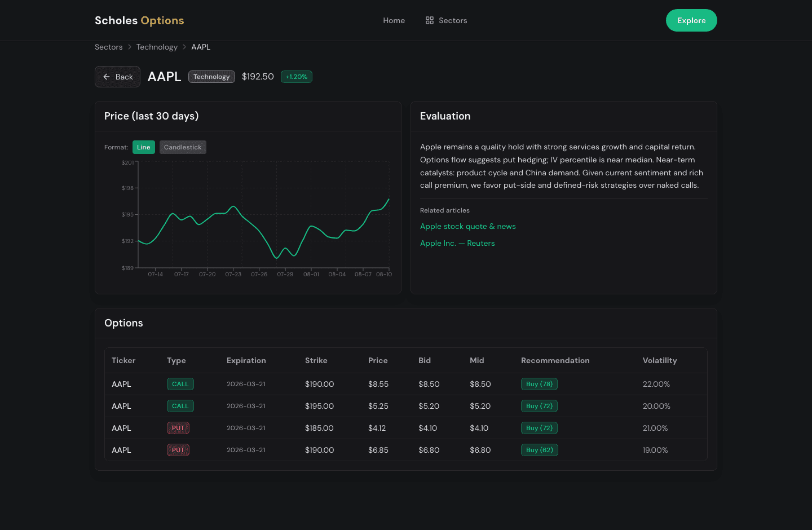Screen dimensions: 812x530
Task: Click the 22.00% volatility value
Action: (656, 384)
